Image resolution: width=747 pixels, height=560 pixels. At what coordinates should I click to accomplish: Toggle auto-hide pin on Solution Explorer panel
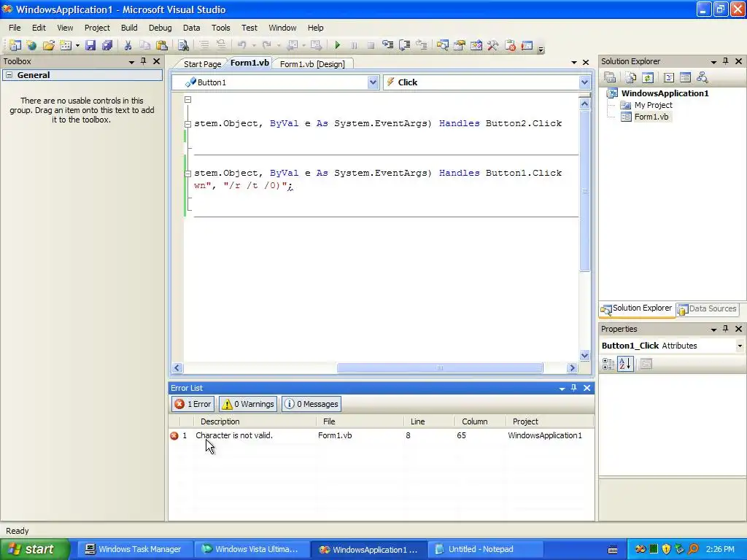[x=726, y=61]
